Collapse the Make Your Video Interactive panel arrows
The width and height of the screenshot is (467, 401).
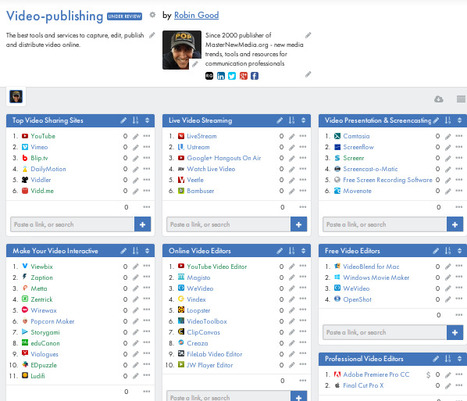point(147,251)
